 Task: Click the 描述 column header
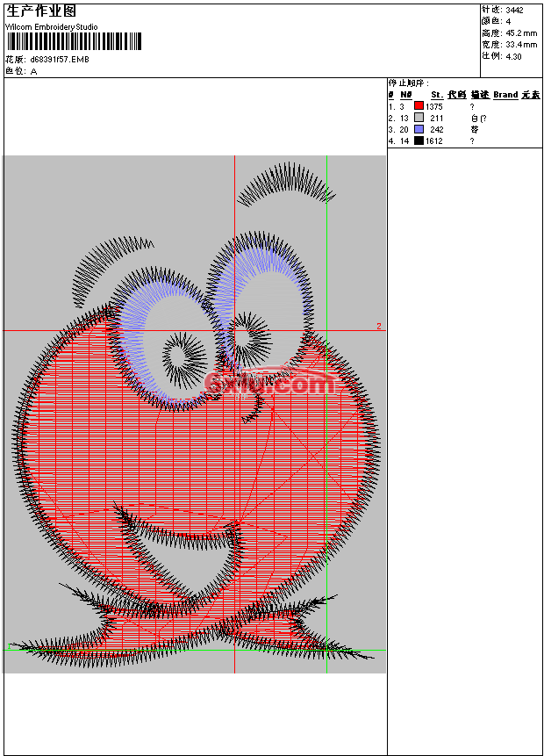click(x=481, y=95)
